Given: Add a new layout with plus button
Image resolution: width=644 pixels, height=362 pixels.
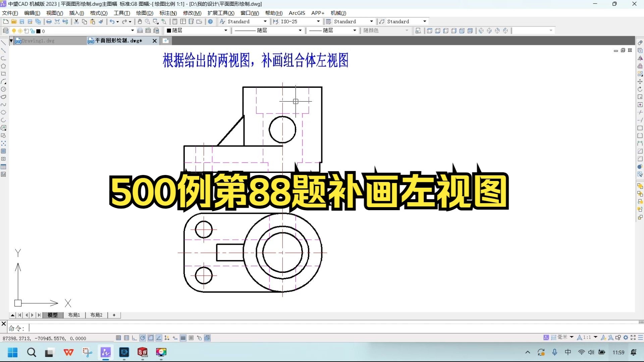Looking at the screenshot, I should pyautogui.click(x=114, y=315).
